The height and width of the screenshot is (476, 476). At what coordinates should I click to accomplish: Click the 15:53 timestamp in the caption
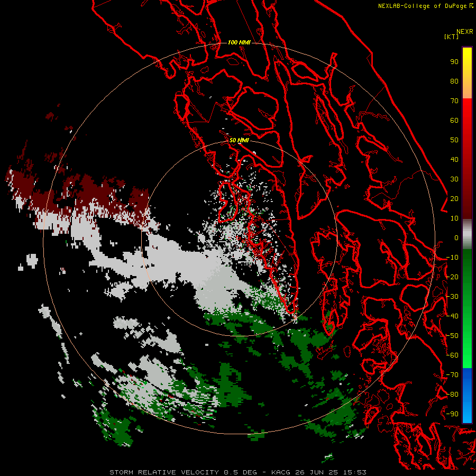pyautogui.click(x=354, y=472)
